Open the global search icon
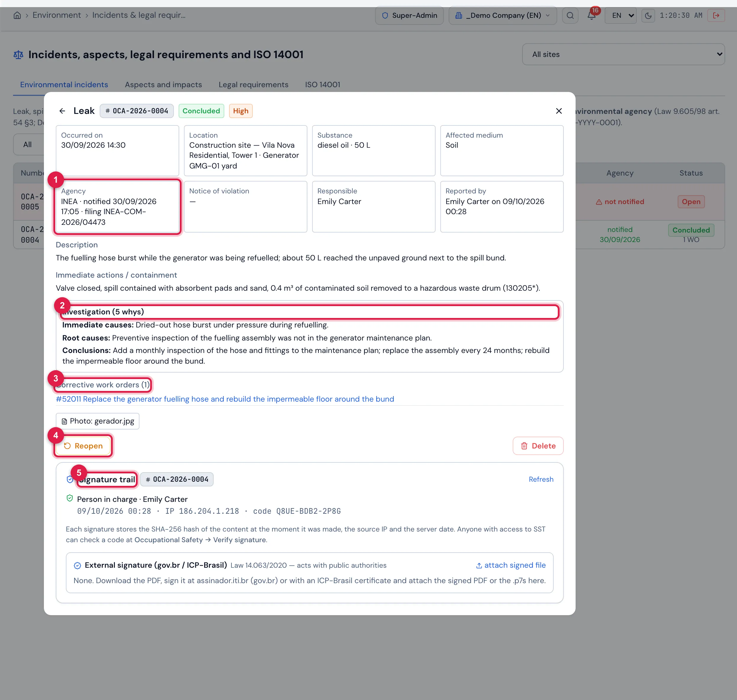737x700 pixels. click(570, 16)
